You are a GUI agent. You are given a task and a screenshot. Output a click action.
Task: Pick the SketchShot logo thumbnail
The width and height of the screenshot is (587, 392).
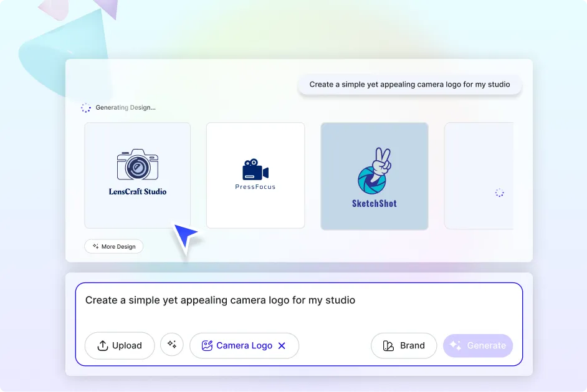tap(374, 176)
